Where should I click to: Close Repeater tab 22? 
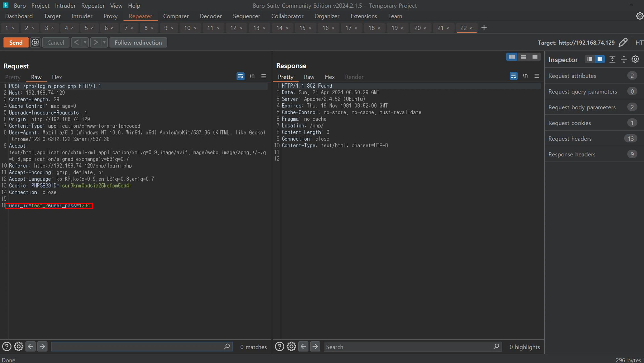click(x=471, y=28)
